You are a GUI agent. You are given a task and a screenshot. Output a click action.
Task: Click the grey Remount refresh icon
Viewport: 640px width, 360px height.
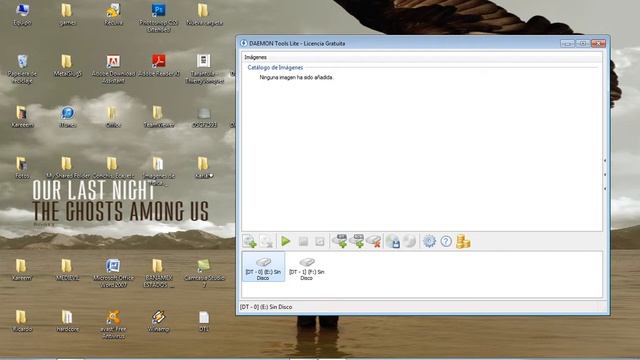pos(320,241)
